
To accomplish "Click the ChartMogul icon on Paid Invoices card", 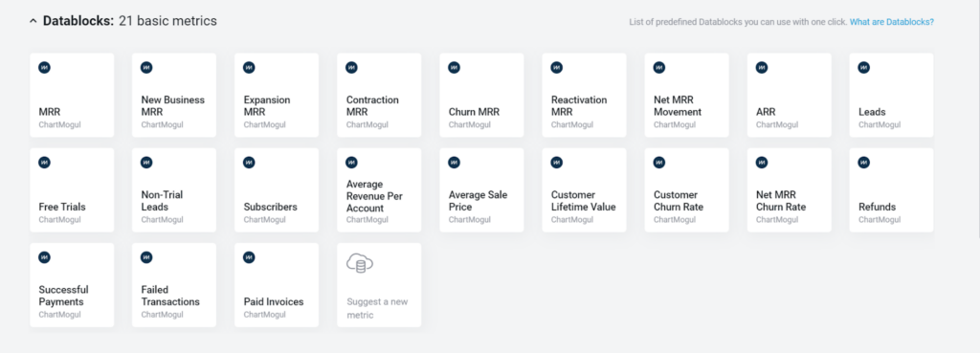I will click(x=250, y=257).
